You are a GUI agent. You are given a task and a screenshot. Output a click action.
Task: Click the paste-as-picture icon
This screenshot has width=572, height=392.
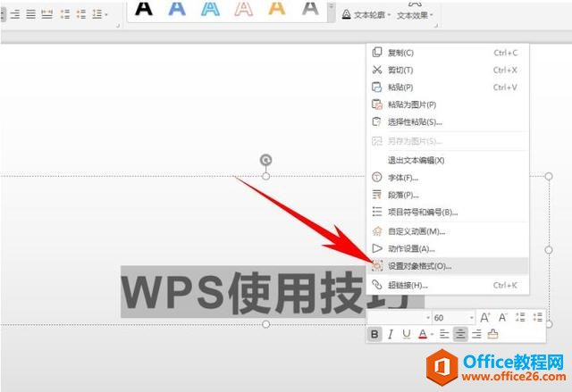coord(377,104)
